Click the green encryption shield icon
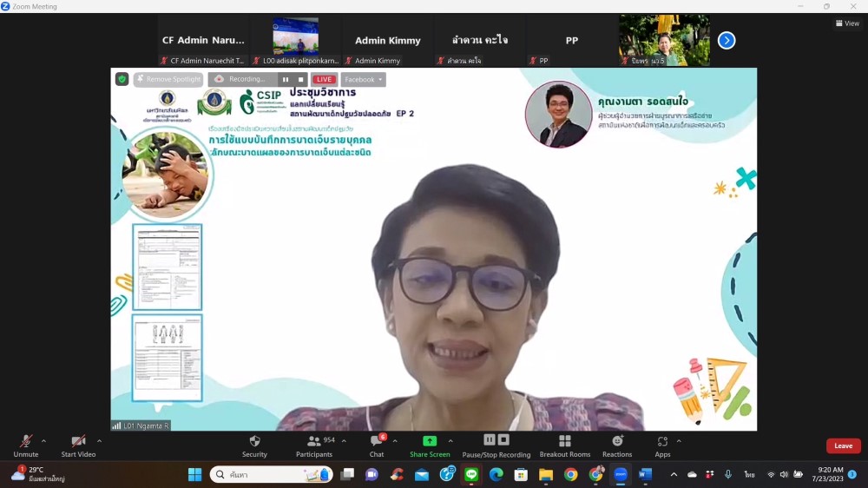The width and height of the screenshot is (868, 488). point(122,79)
